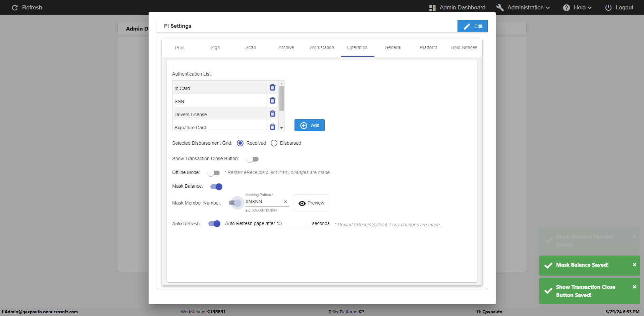Switch to the Platform tab
This screenshot has width=644, height=316.
[x=428, y=48]
